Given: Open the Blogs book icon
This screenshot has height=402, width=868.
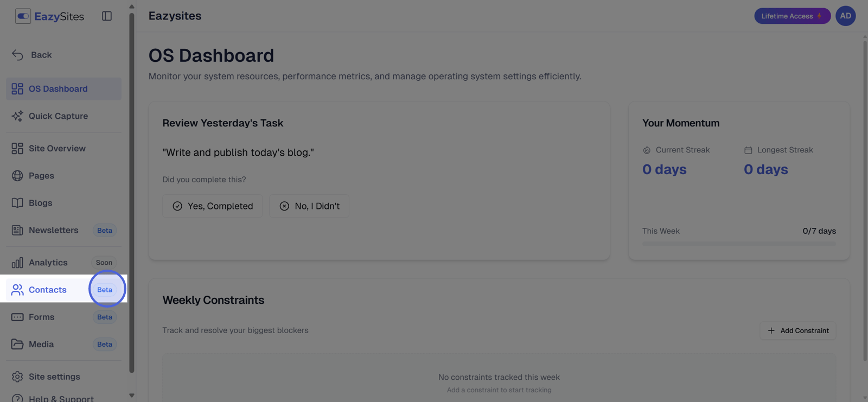Looking at the screenshot, I should click(x=17, y=203).
